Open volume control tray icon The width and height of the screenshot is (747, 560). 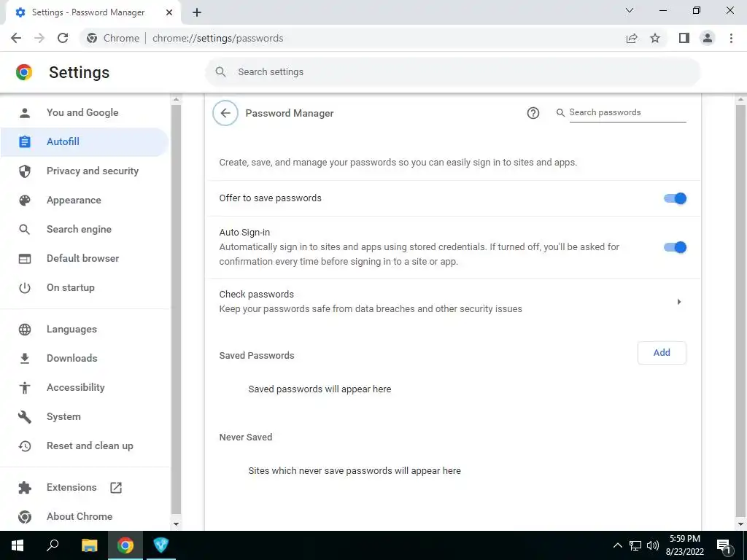click(x=653, y=545)
